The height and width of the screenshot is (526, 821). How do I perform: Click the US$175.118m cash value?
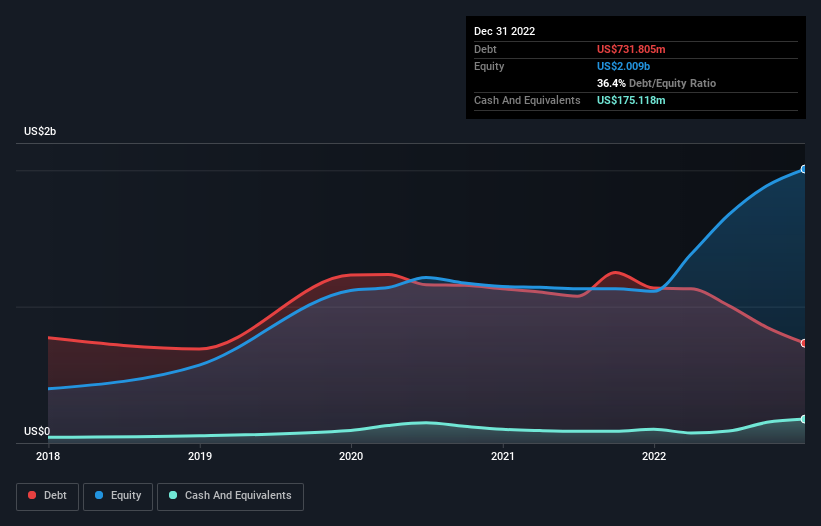[x=631, y=100]
